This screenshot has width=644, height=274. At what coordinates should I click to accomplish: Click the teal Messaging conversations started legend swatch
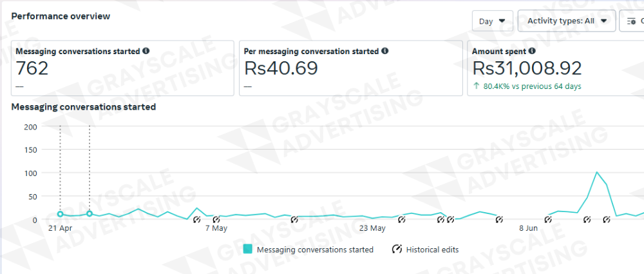248,250
